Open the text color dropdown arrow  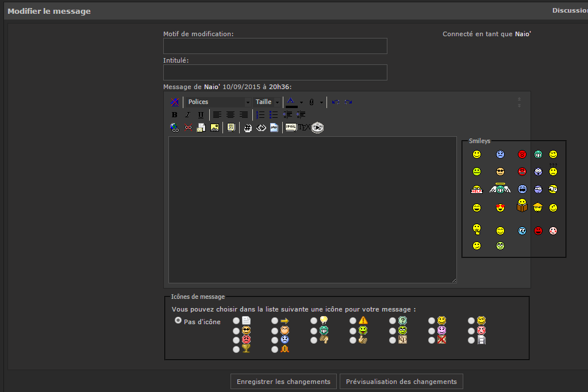click(x=301, y=102)
